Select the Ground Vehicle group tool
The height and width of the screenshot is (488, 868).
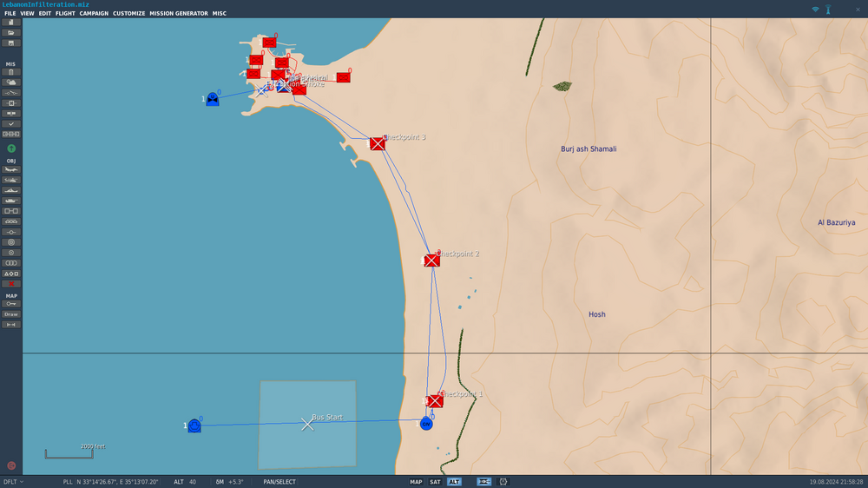tap(11, 201)
